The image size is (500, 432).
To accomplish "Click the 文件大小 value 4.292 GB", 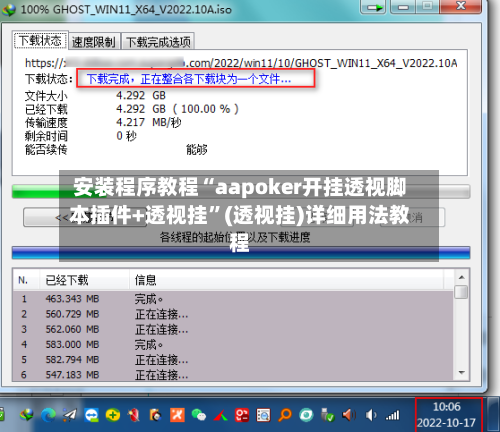I will 141,96.
